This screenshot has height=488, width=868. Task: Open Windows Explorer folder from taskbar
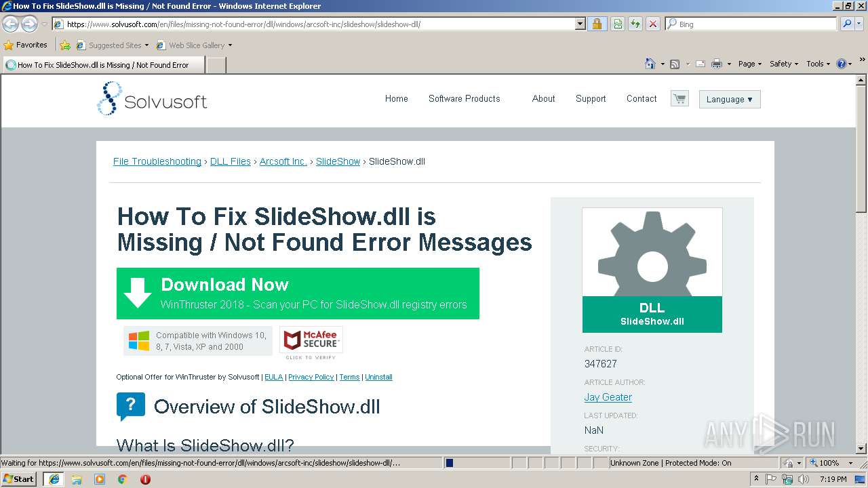(77, 479)
